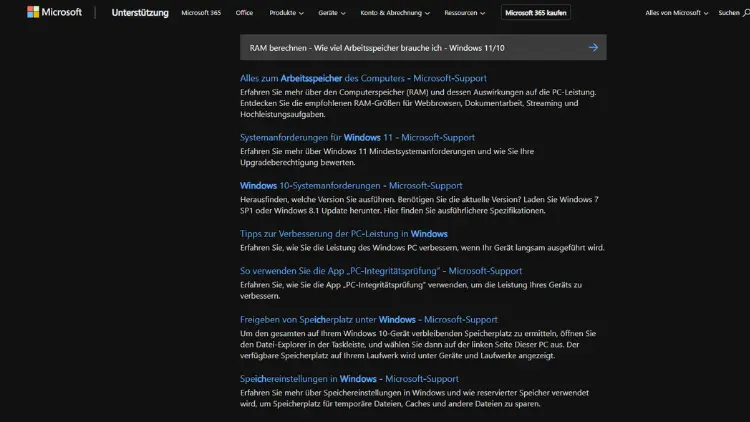Open Windows 10-Systemanforderungen link
Image resolution: width=750 pixels, height=422 pixels.
tap(351, 186)
